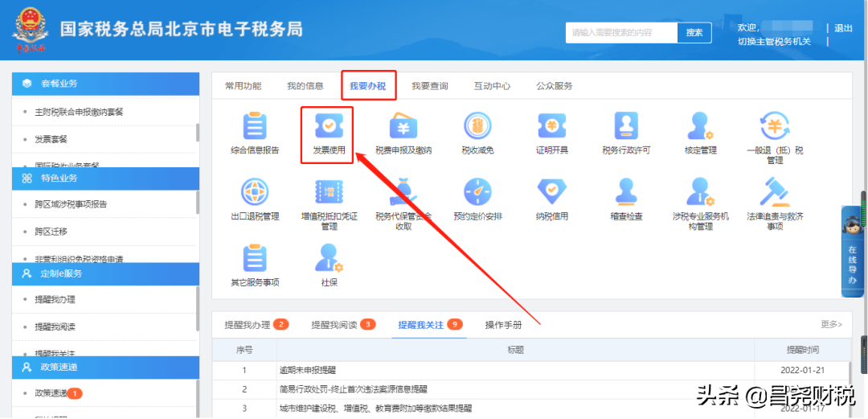868x419 pixels.
Task: Expand the 定制e服务 sidebar section
Action: click(x=105, y=273)
